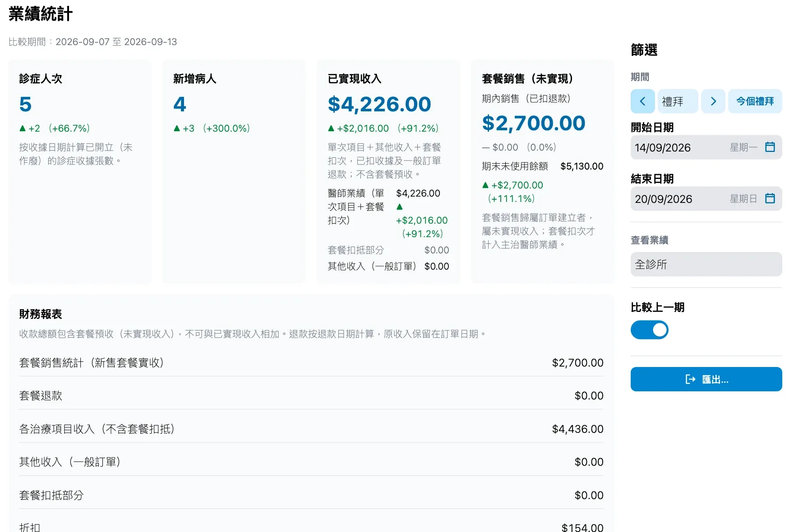Click the +111.1% change in package card
This screenshot has height=532, width=794.
pyautogui.click(x=511, y=199)
